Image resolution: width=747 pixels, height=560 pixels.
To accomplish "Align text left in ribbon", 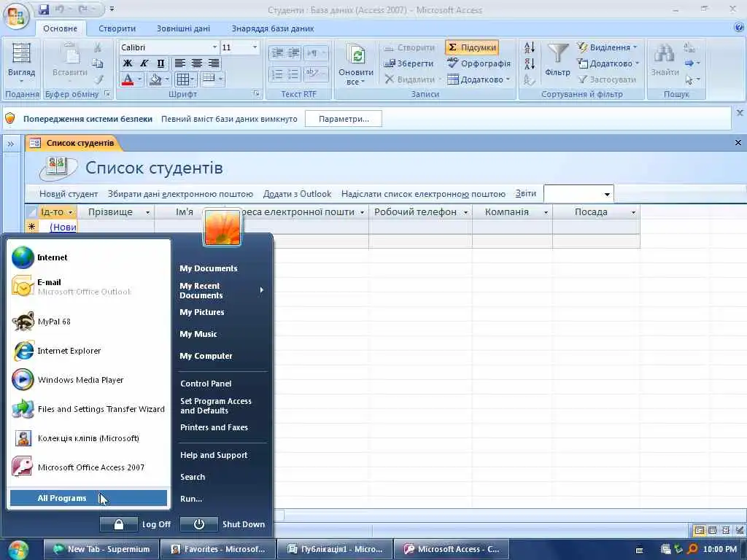I will point(179,63).
